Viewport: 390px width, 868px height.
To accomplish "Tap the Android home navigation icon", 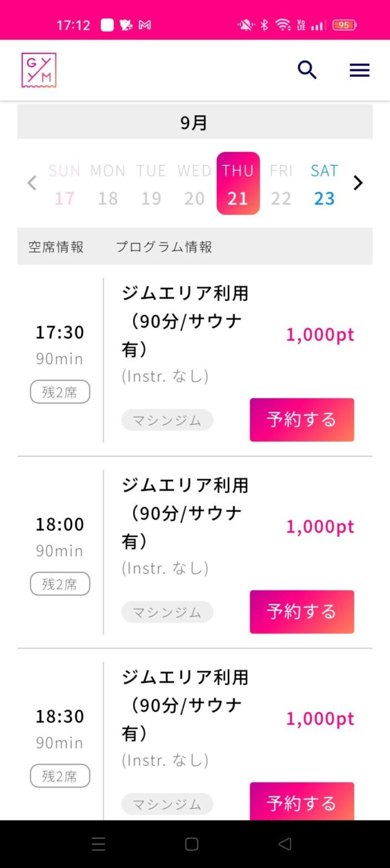I will [x=191, y=844].
